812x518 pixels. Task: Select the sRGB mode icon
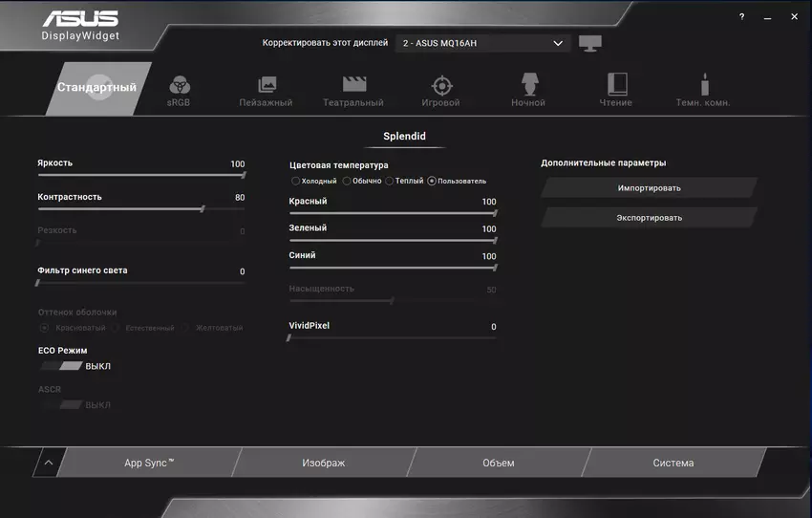(179, 86)
